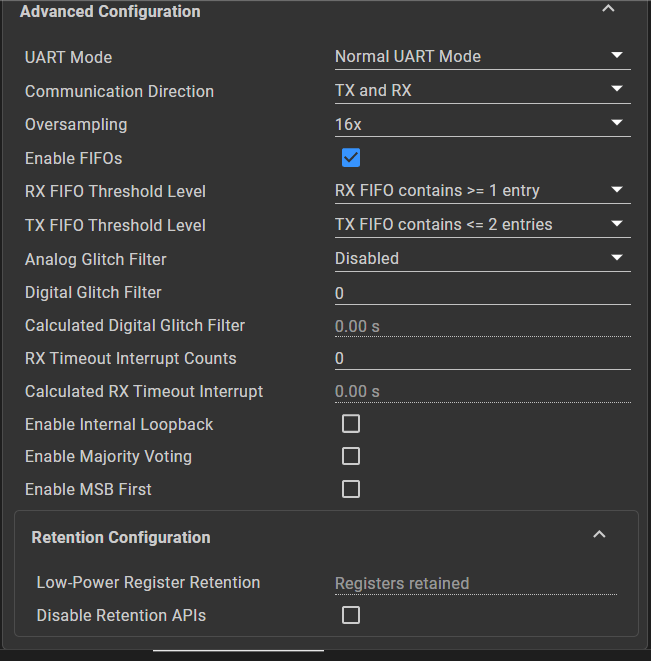Click the Retention Configuration heading
Screen dimensions: 651x661
point(121,538)
